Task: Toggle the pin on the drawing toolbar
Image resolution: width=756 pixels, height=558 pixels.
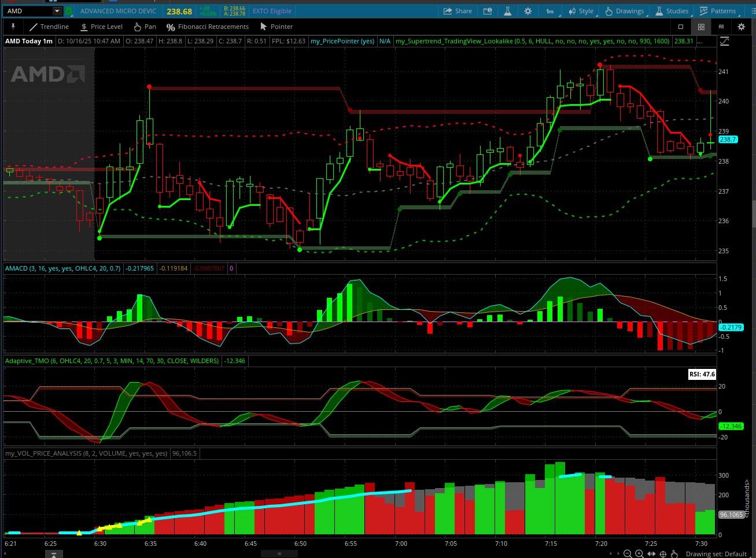Action: pos(13,27)
